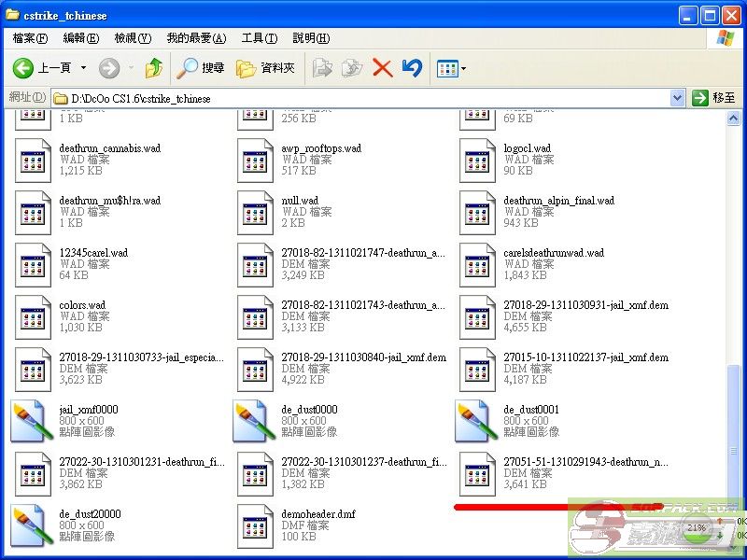
Task: Click the Search (搜尋) toolbar icon
Action: tap(201, 68)
